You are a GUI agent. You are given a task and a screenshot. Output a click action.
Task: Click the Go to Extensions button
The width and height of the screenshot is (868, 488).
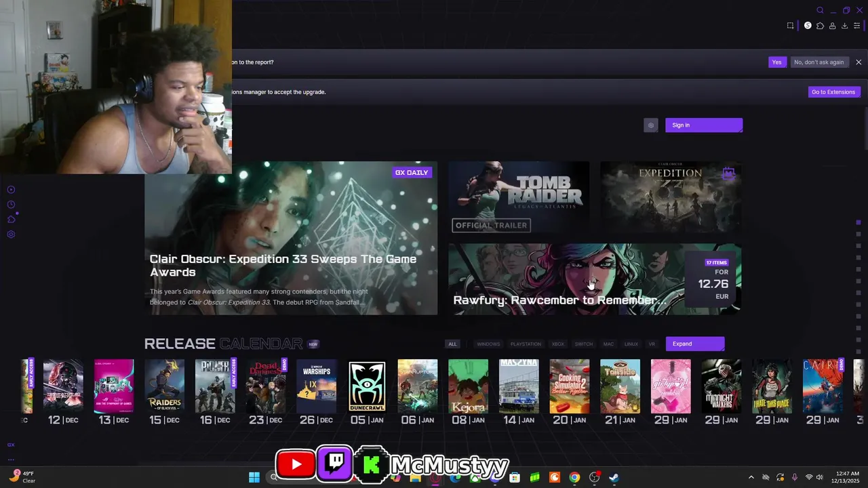833,92
